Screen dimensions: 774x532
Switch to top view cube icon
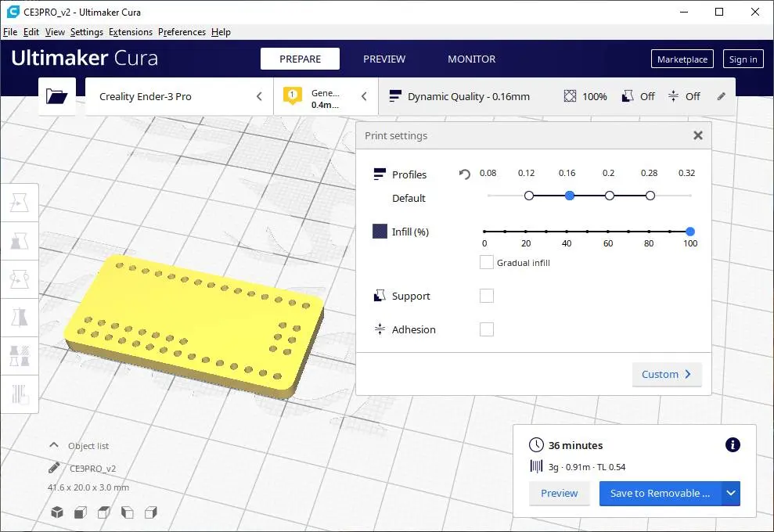[103, 512]
